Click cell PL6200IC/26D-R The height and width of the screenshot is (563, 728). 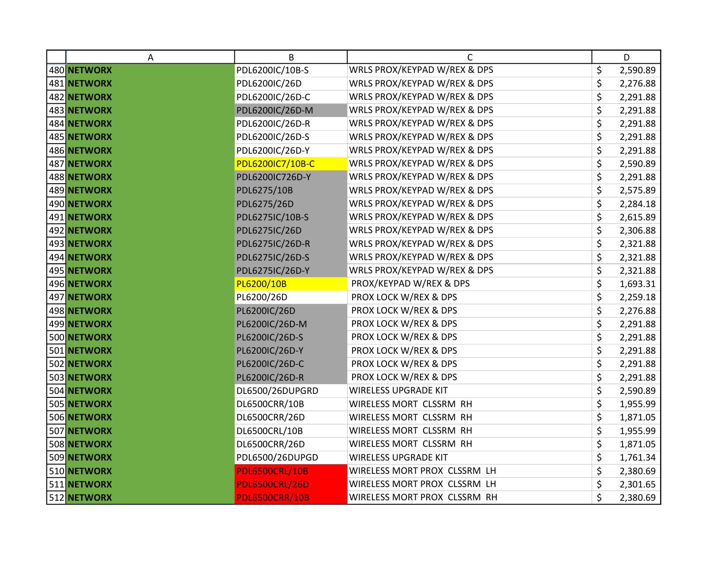[291, 378]
